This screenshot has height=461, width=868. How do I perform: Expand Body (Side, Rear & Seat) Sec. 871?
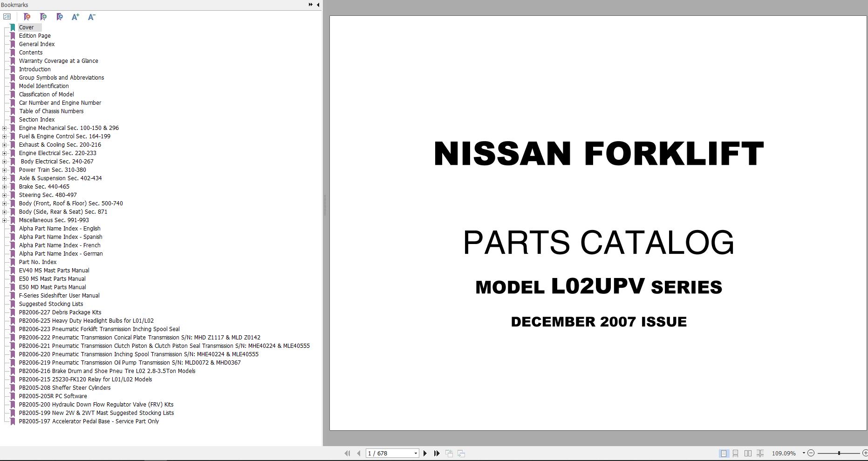click(5, 212)
